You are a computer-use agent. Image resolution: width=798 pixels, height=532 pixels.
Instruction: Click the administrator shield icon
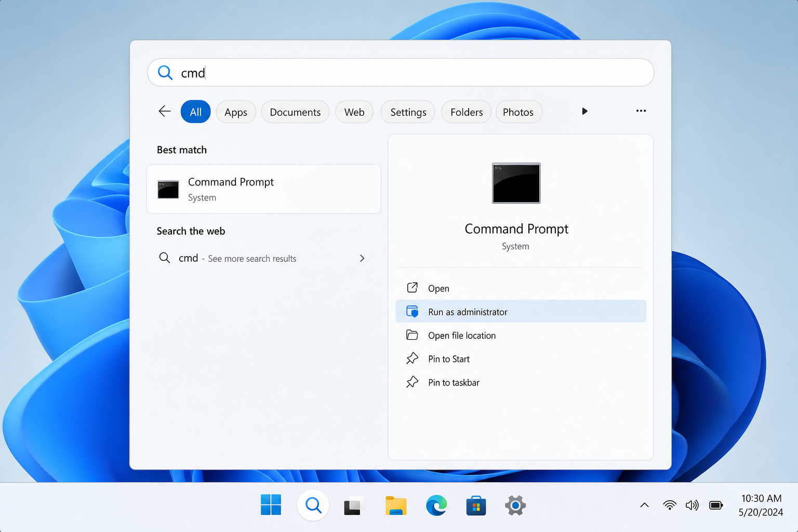pos(412,311)
